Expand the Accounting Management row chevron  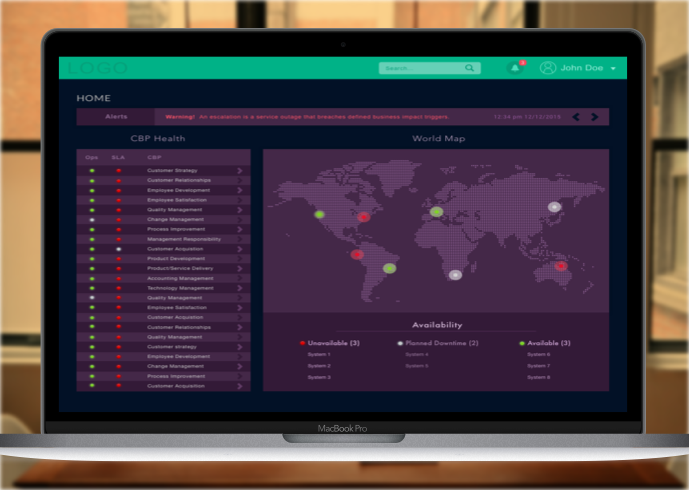coord(239,278)
